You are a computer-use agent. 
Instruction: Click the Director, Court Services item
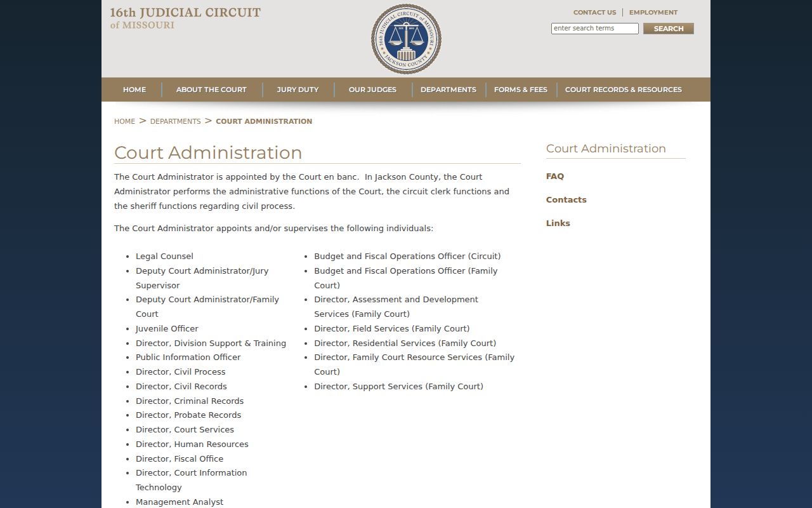(x=185, y=430)
